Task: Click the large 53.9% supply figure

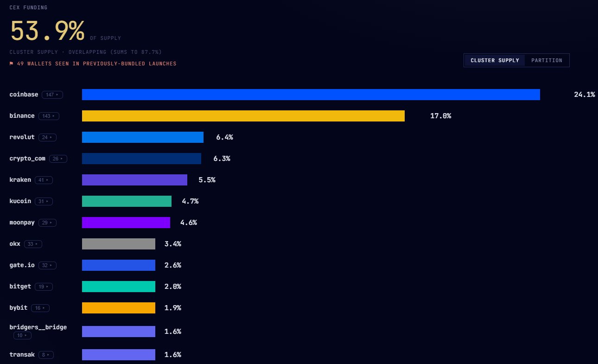Action: pos(47,31)
